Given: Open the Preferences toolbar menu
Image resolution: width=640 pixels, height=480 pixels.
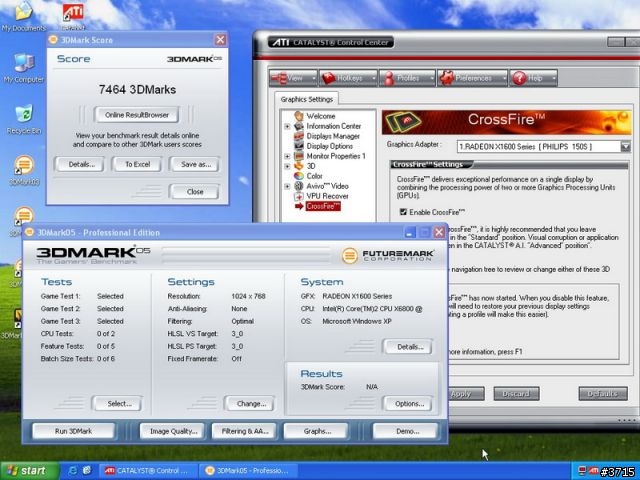Looking at the screenshot, I should pos(472,78).
